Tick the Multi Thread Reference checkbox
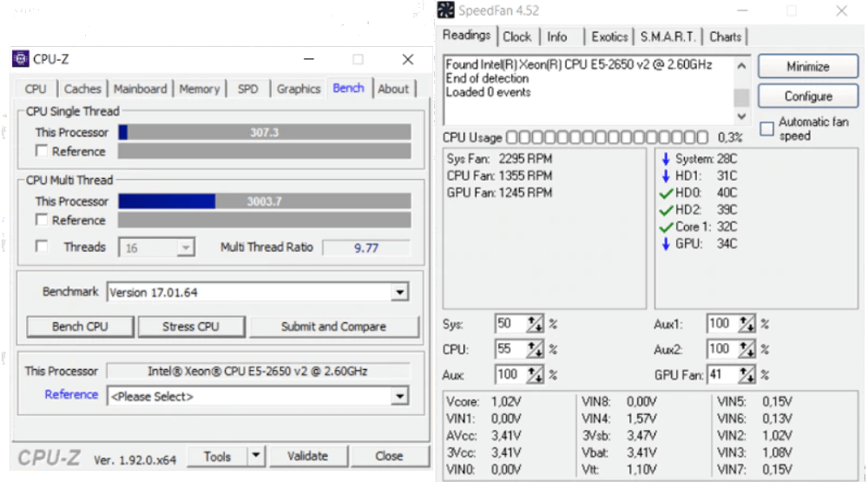 (42, 220)
